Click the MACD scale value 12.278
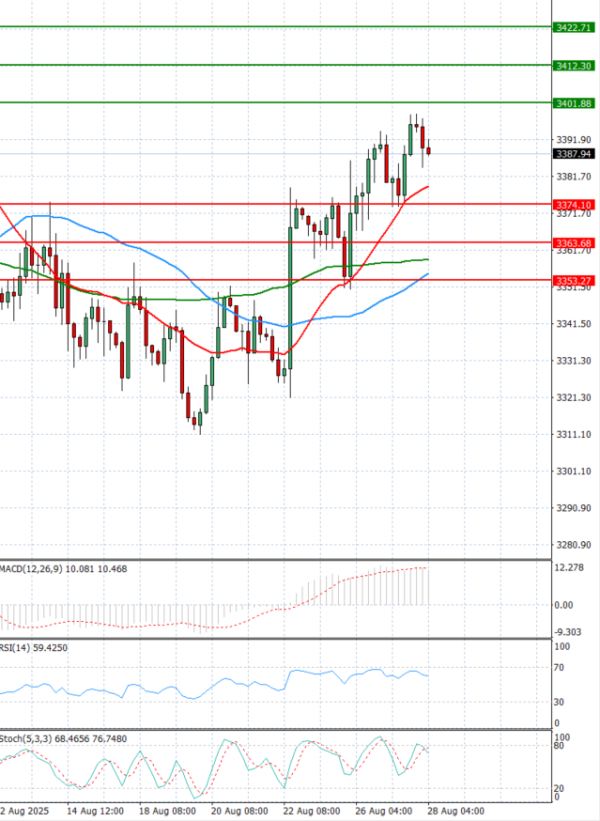Screen dimensions: 600x821 [x=568, y=568]
